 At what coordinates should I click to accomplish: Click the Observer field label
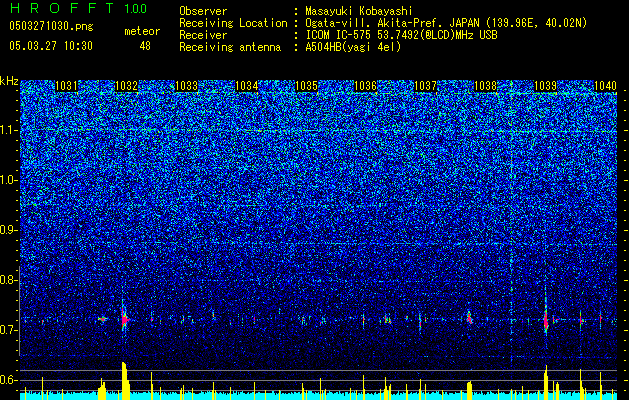click(203, 11)
